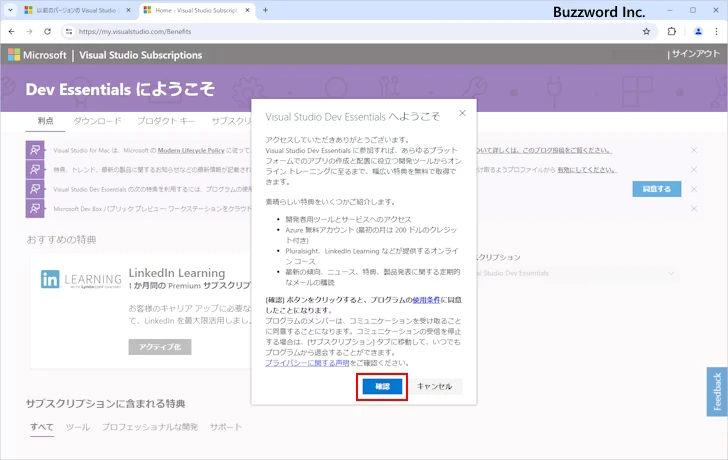Click サインアウト in the header

(x=695, y=54)
